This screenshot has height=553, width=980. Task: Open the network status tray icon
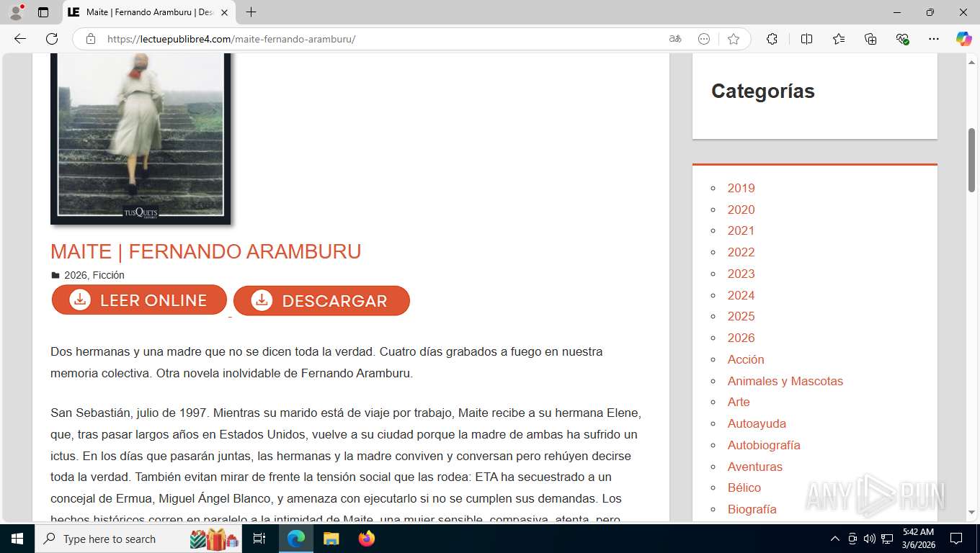click(887, 539)
